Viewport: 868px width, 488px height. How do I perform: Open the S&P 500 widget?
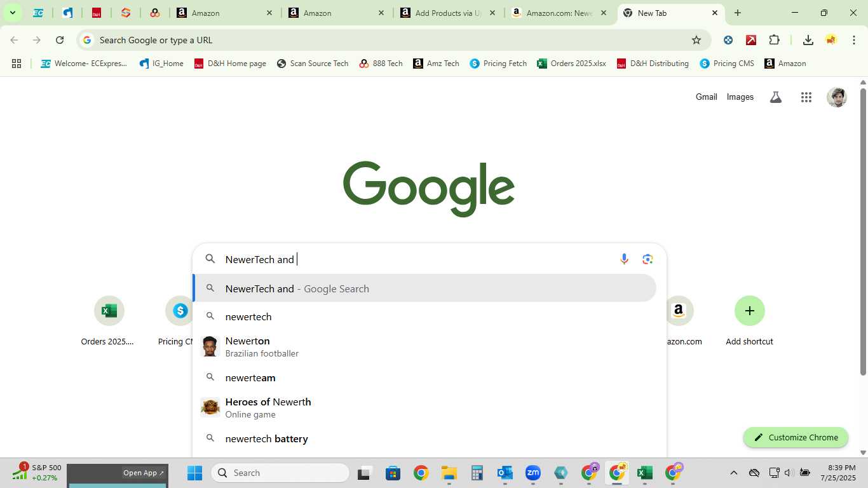(38, 473)
